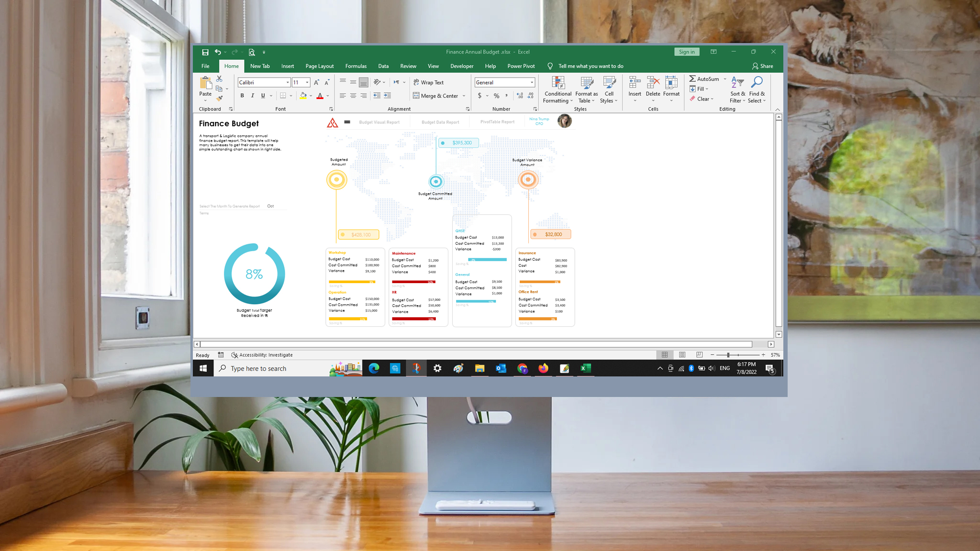Click the Fill Color swatch
Viewport: 980px width, 551px height.
coord(303,96)
